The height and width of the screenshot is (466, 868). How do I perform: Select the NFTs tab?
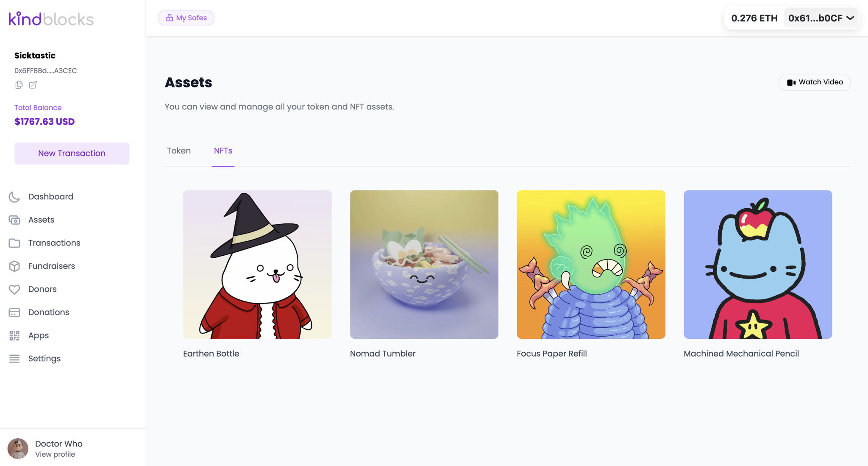click(223, 151)
